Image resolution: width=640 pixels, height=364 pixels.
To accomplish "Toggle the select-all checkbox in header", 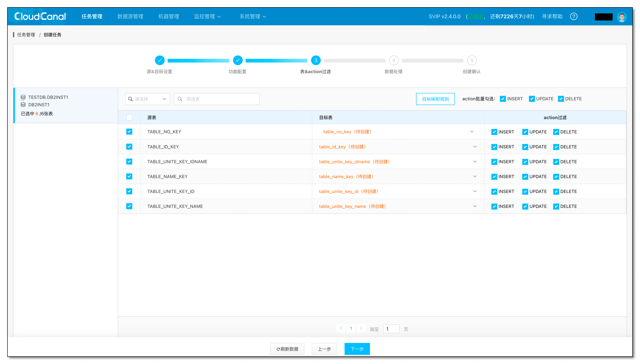I will point(129,118).
